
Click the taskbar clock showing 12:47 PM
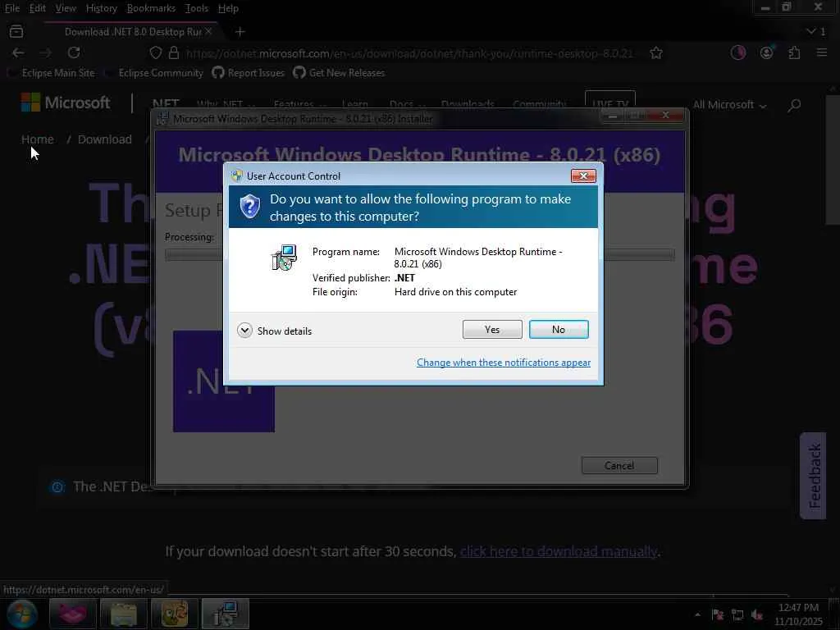[798, 614]
